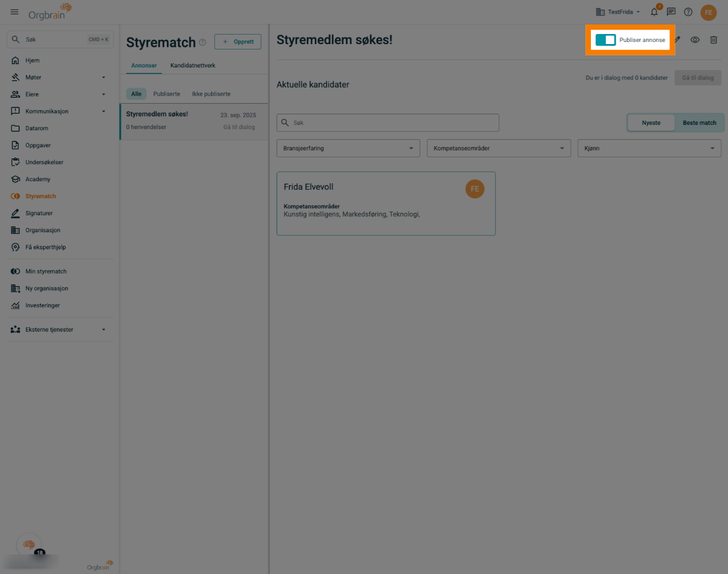Expand the Møter submenu arrow
Screen dimensions: 728x574
[104, 78]
